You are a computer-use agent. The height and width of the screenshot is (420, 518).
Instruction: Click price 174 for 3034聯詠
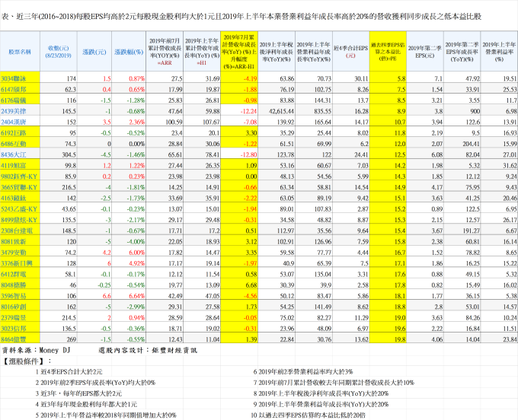[72, 78]
